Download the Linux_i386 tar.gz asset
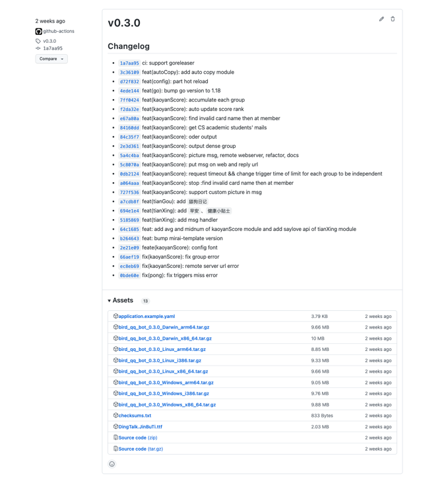This screenshot has height=481, width=448. tap(160, 360)
